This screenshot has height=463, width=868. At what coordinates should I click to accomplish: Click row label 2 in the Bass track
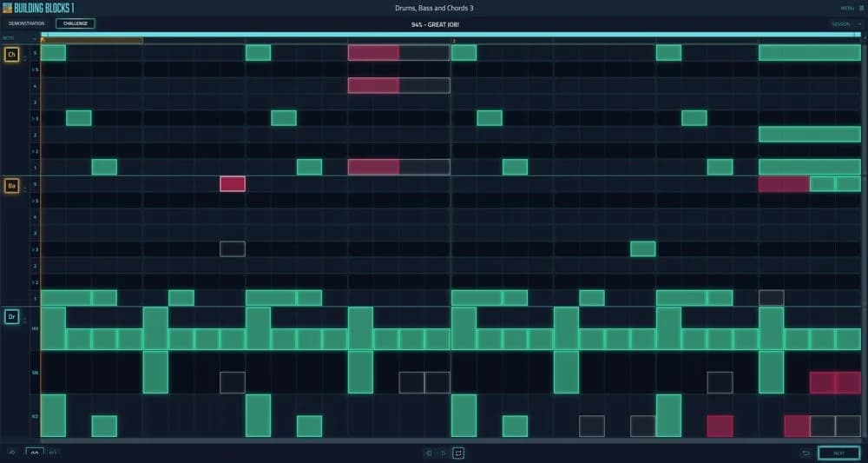click(x=36, y=266)
